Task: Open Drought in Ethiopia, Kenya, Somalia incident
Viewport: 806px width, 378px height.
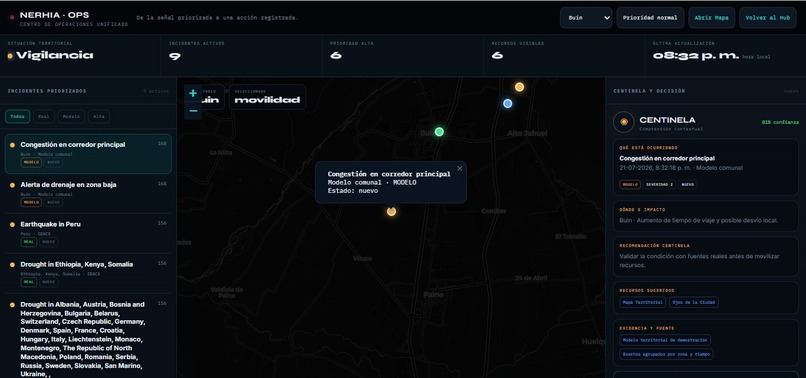Action: (88, 273)
